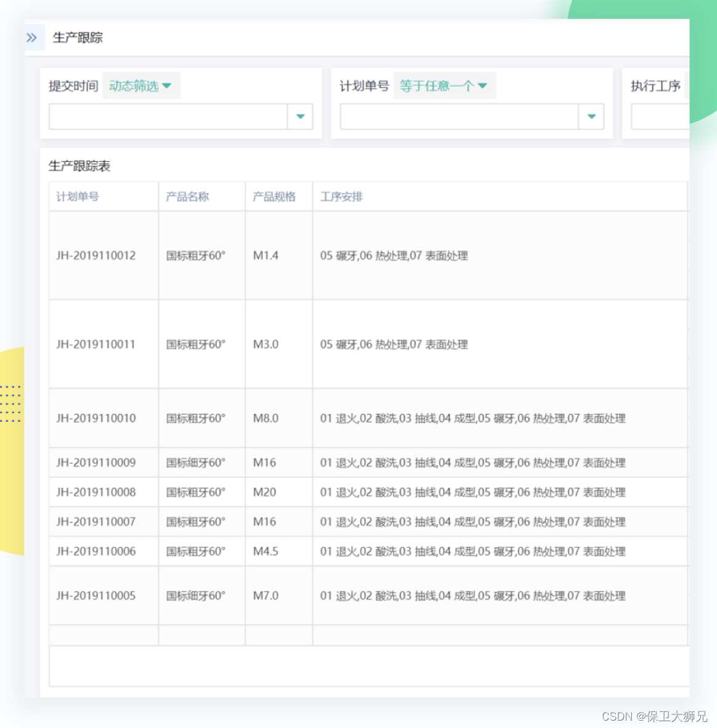Expand sidebar with double-chevron icon
This screenshot has width=717, height=728.
pos(32,38)
